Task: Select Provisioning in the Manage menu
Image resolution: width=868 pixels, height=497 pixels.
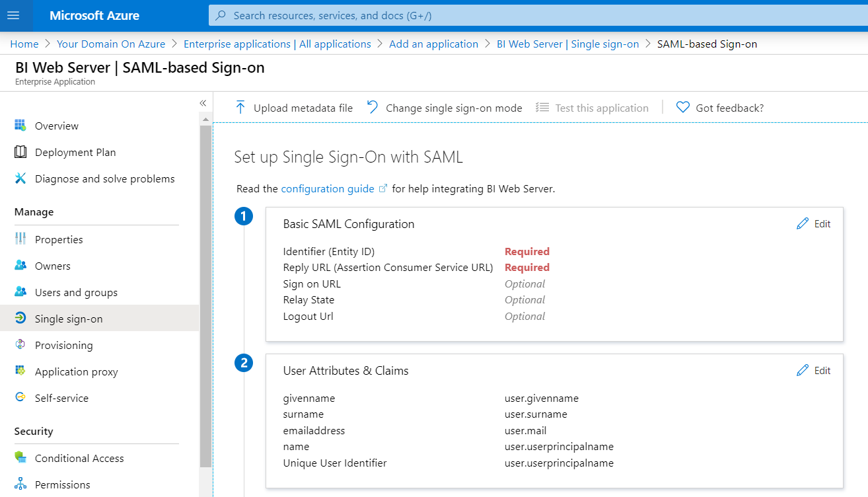Action: pos(63,345)
